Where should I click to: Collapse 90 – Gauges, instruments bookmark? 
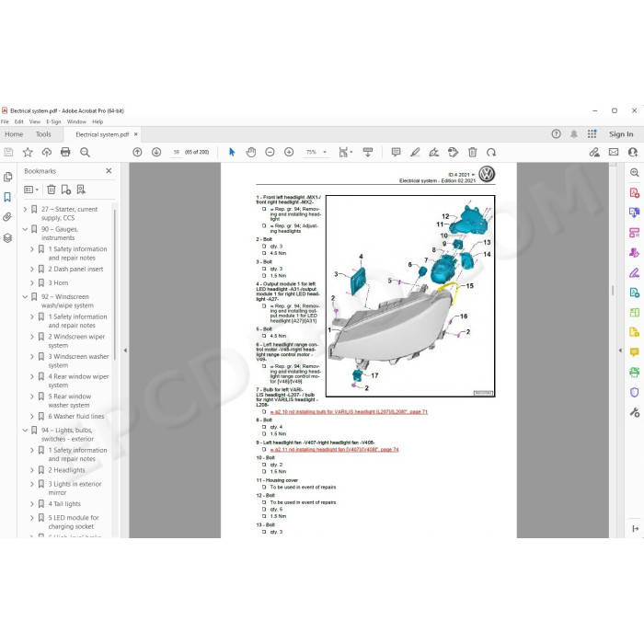(x=25, y=229)
